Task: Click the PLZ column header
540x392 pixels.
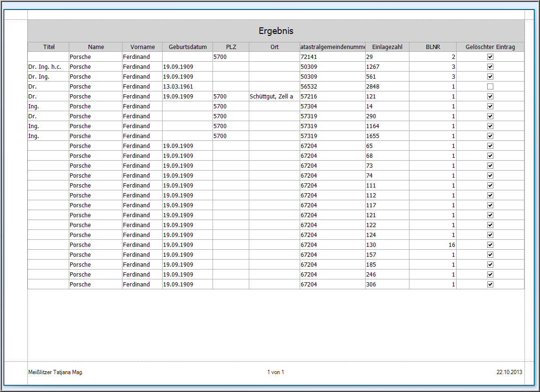Action: tap(231, 47)
